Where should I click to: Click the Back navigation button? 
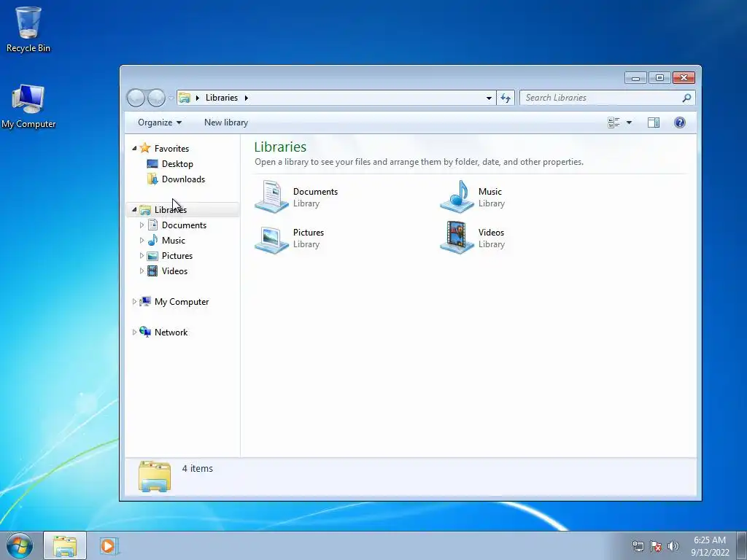pos(136,98)
